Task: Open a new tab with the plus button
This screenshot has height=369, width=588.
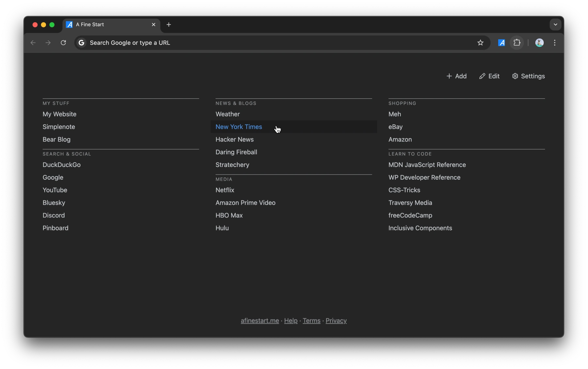Action: pos(168,24)
